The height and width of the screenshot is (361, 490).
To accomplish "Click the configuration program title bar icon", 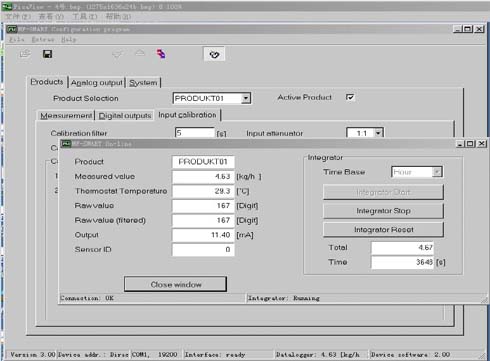I will pyautogui.click(x=12, y=29).
